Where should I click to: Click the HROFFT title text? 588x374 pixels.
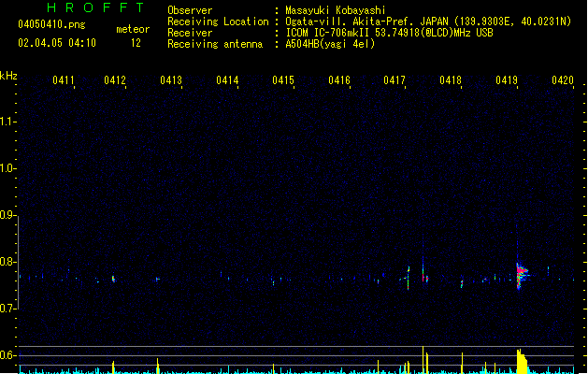coord(95,7)
